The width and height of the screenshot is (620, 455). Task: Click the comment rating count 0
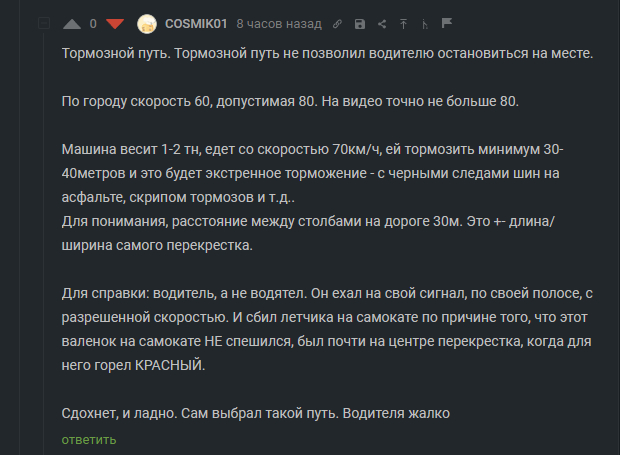click(93, 24)
